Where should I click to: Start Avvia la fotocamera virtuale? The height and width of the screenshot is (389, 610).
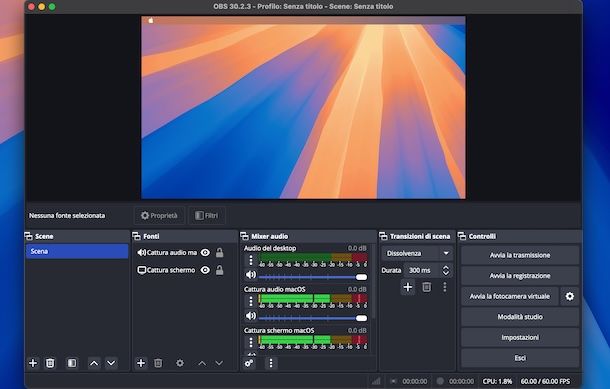coord(510,296)
